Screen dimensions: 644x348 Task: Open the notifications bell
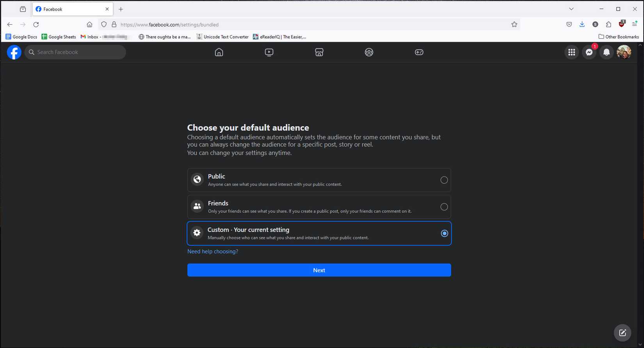point(607,52)
